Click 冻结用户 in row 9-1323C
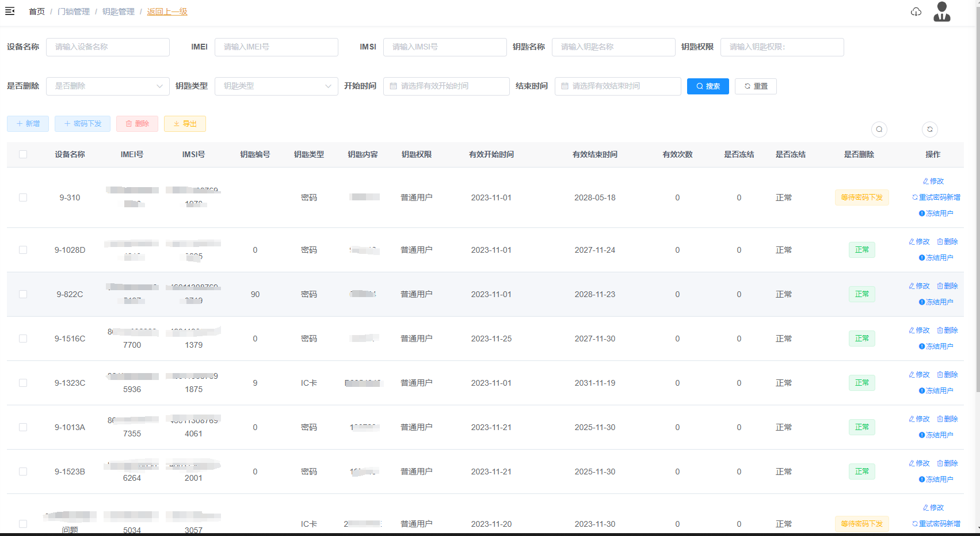980x536 pixels. click(936, 391)
